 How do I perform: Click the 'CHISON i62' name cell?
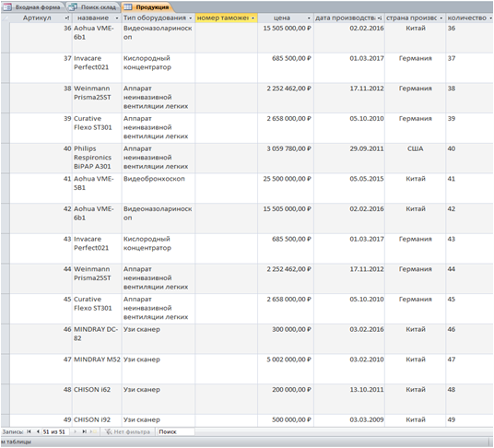click(x=97, y=399)
